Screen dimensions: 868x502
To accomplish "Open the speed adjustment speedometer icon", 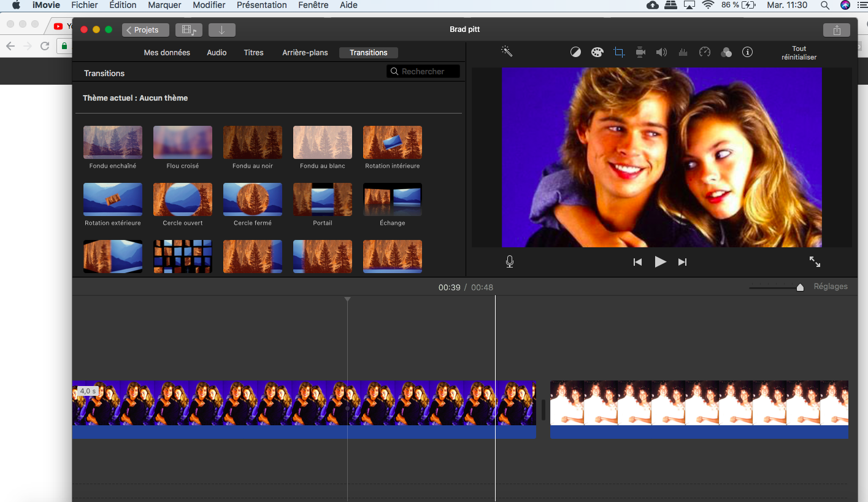I will click(705, 52).
